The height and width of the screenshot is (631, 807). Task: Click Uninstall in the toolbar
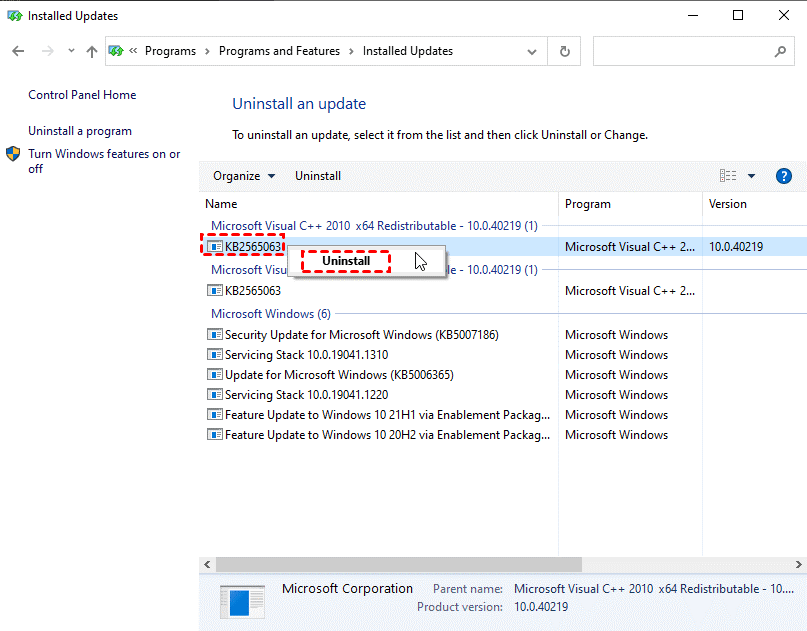coord(318,176)
